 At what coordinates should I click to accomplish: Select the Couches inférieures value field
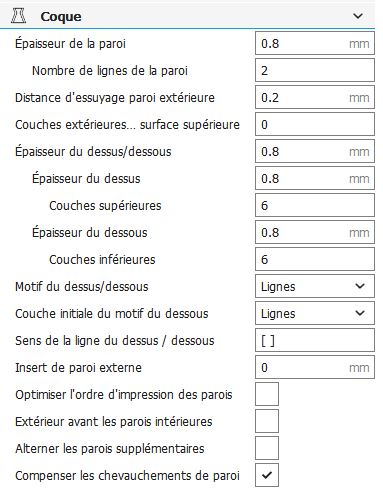[x=315, y=259]
